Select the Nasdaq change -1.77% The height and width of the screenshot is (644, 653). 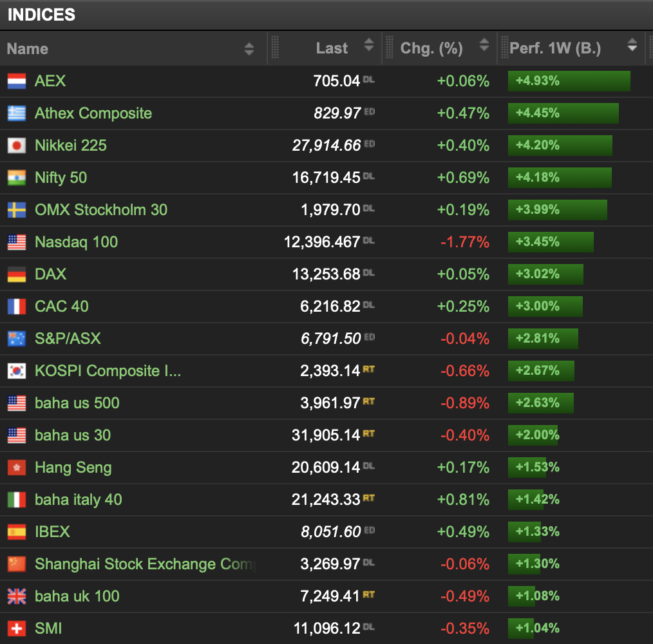tap(465, 242)
